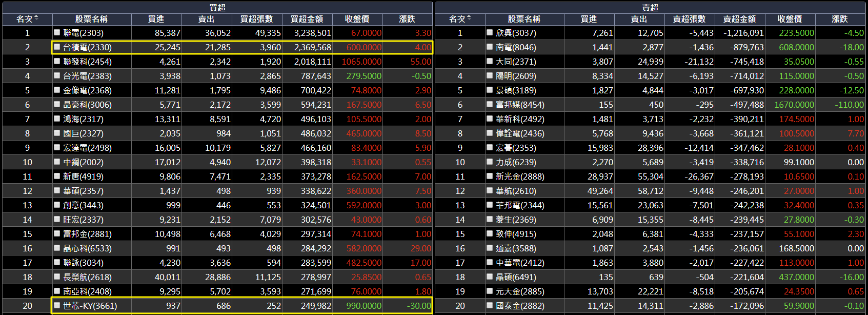Open the 富邦金(2881) stock name
Viewport: 868px width, 315px height.
point(87,234)
